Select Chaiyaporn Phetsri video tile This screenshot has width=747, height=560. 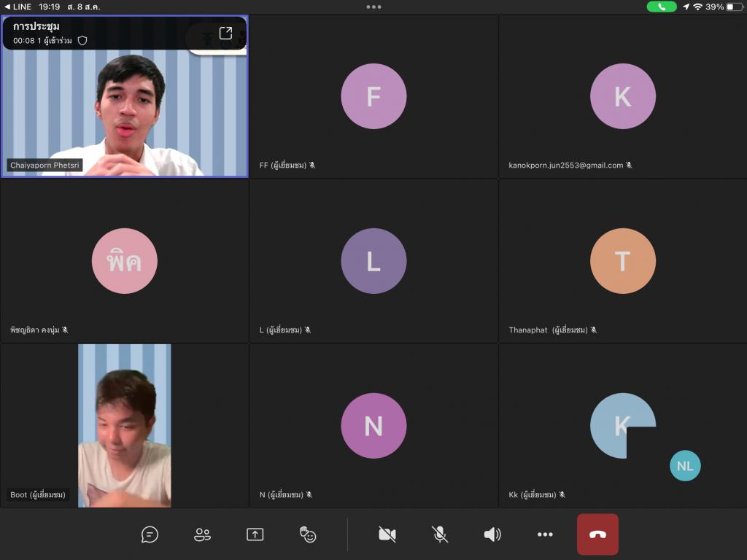coord(125,96)
